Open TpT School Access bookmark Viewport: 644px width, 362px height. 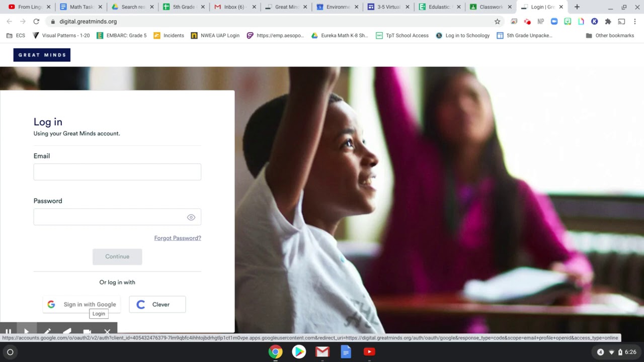[x=402, y=36]
